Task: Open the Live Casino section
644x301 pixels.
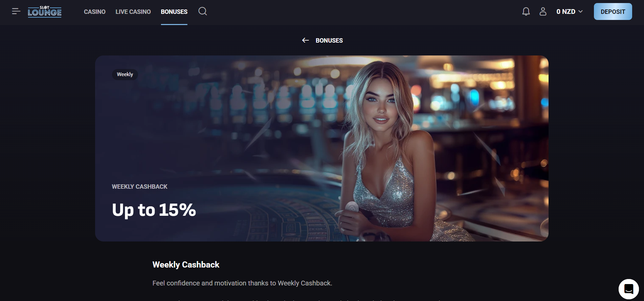Action: (x=133, y=12)
